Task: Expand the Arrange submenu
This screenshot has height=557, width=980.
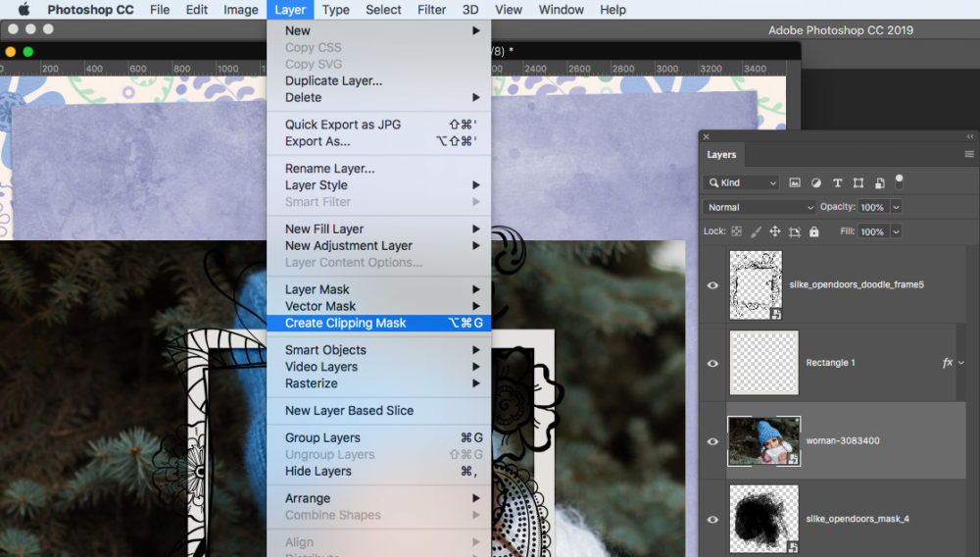Action: (x=378, y=498)
